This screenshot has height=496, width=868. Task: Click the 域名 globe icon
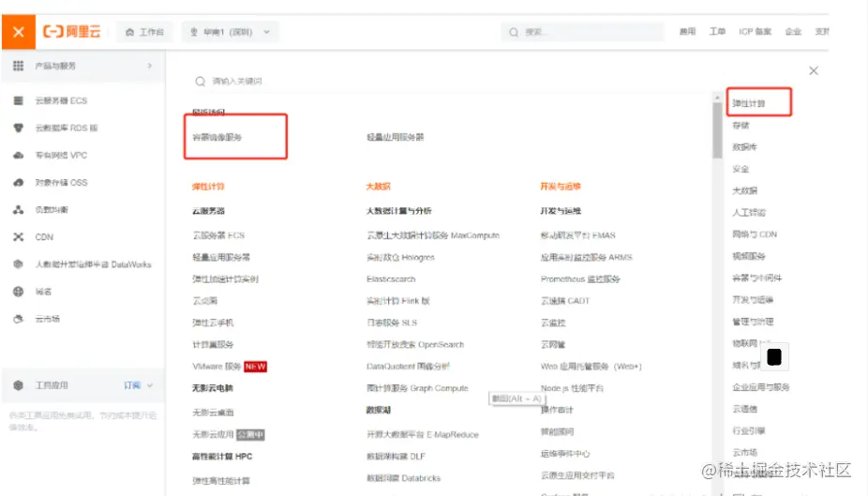click(18, 292)
